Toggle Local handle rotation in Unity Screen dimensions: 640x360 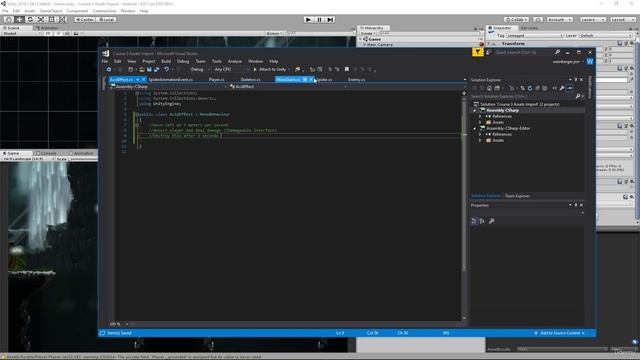click(106, 19)
